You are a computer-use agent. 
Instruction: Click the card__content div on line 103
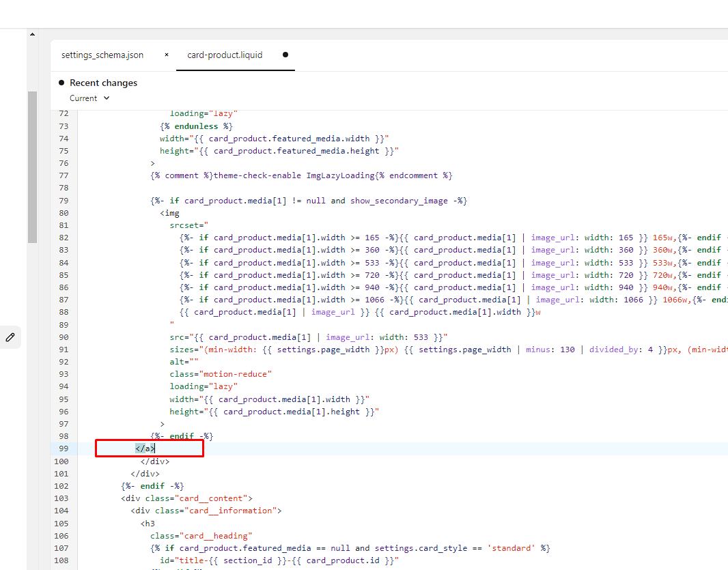pyautogui.click(x=186, y=498)
